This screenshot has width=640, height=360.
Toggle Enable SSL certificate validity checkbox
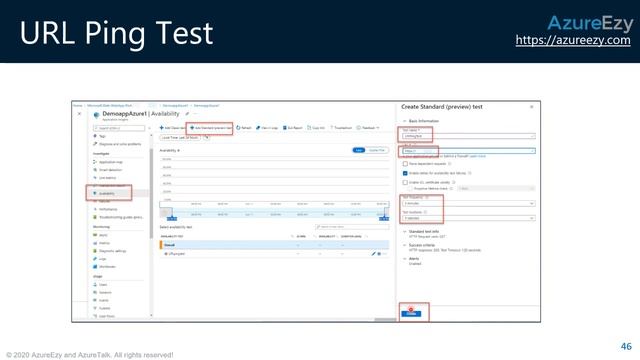click(x=405, y=182)
